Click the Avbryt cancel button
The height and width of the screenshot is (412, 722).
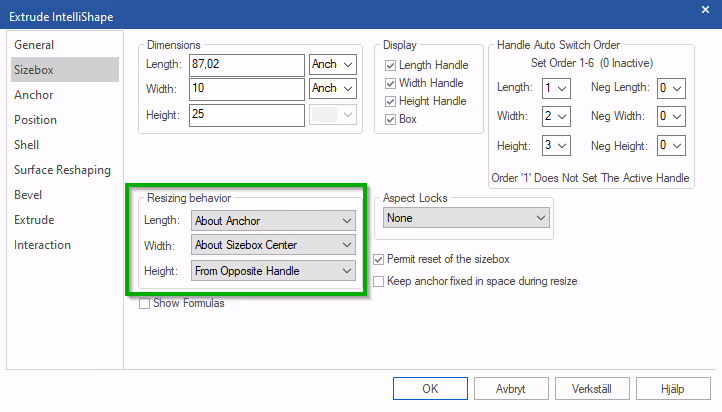(x=511, y=389)
